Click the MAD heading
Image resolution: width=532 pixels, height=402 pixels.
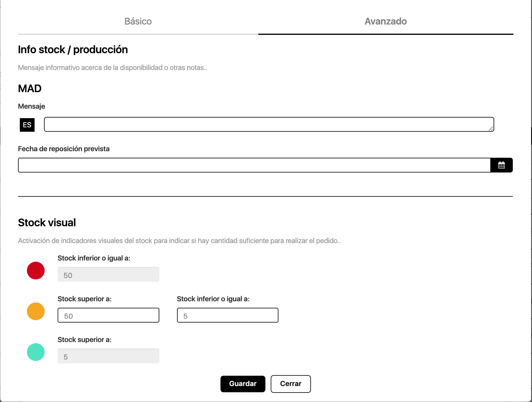30,89
